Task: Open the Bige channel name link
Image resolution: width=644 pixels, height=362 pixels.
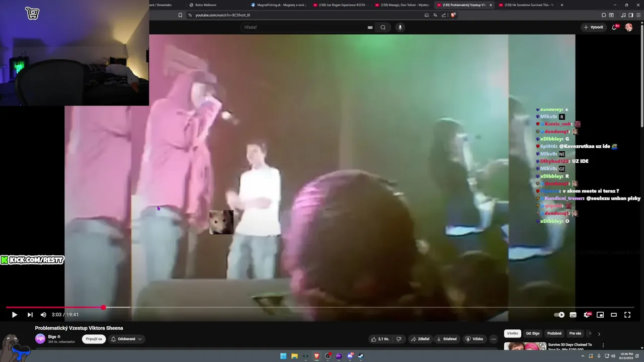Action: (x=52, y=336)
